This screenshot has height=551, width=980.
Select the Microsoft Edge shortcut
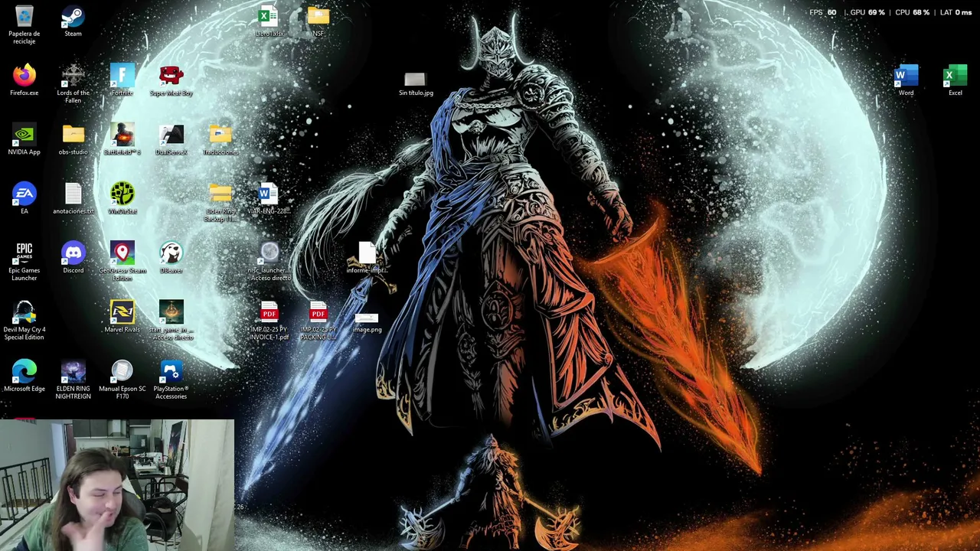[24, 376]
